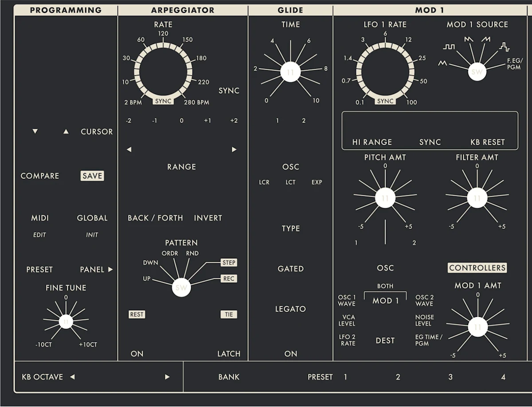Click the Glide TIME knob

(290, 72)
